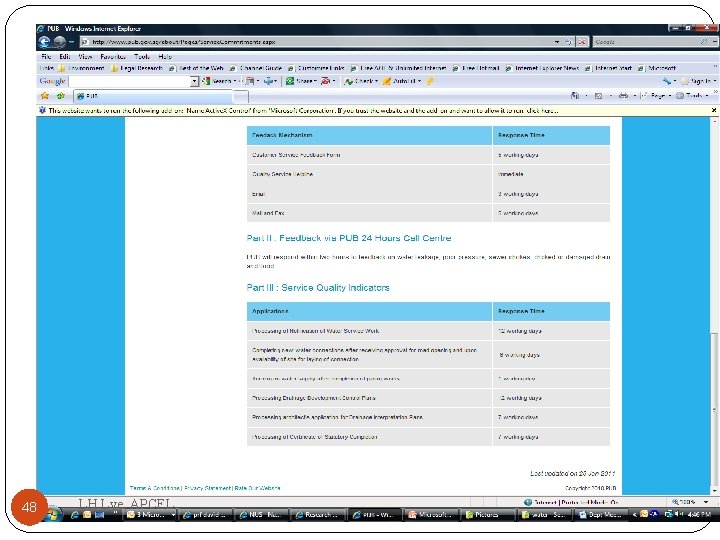Click the volume speaker tray icon
Viewport: 720px width, 540px height.
[678, 514]
